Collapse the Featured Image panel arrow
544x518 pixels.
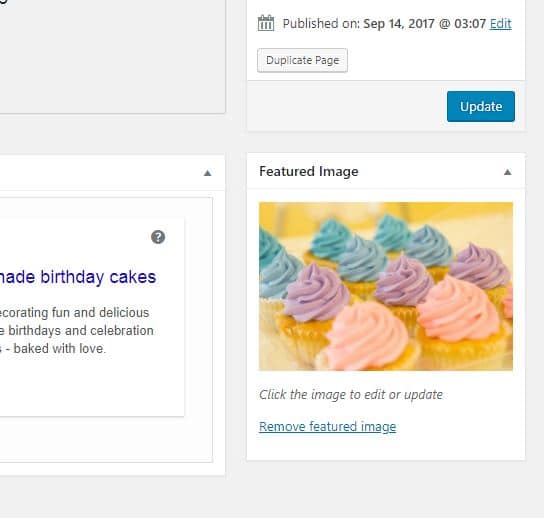(508, 172)
